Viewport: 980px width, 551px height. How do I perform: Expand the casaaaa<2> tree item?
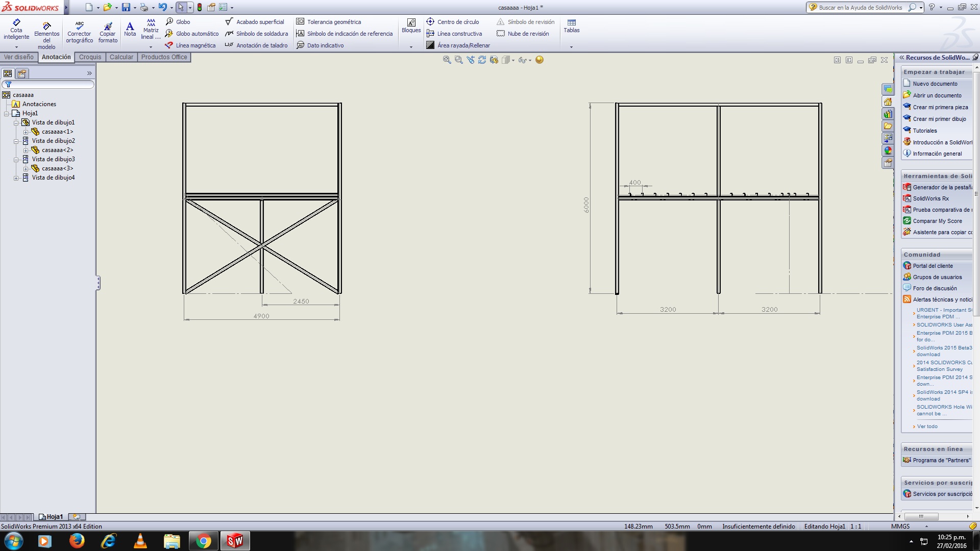coord(26,151)
